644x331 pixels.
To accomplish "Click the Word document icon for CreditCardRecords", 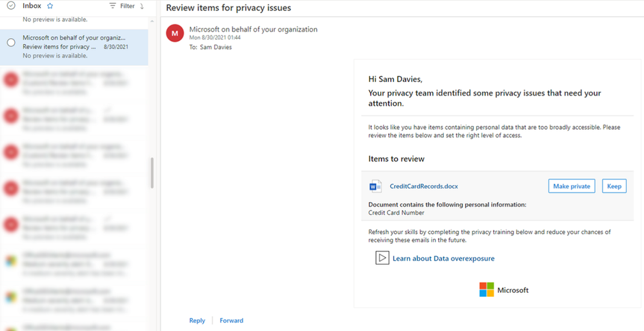I will [376, 186].
